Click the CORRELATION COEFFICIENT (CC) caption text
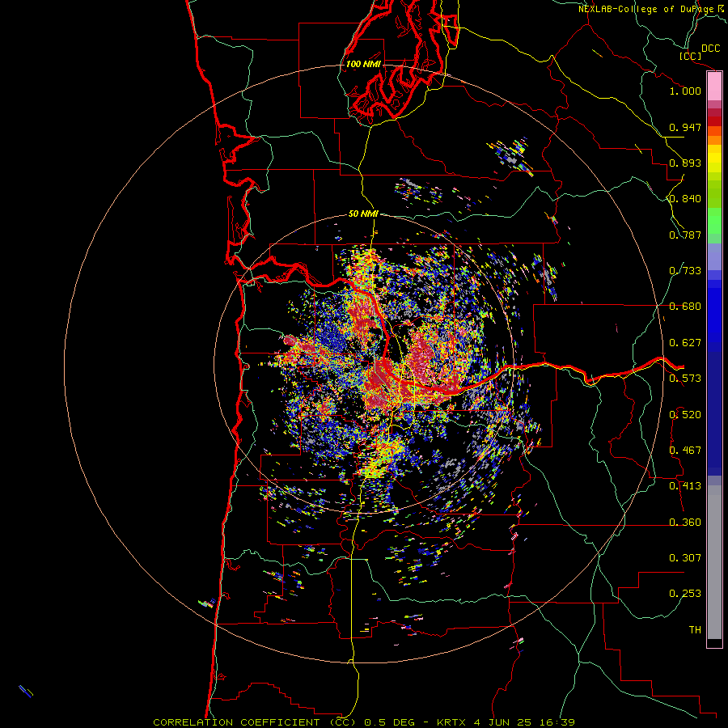 click(x=256, y=722)
